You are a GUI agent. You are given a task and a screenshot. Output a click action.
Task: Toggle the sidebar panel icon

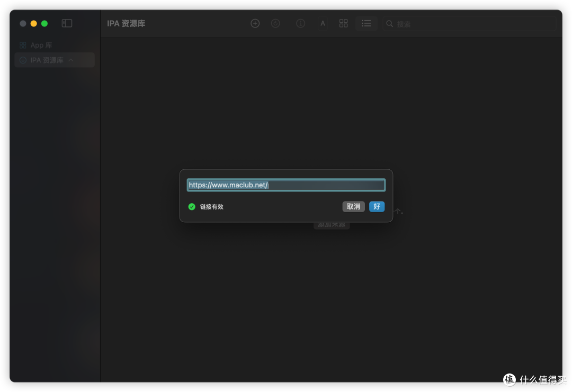coord(67,23)
